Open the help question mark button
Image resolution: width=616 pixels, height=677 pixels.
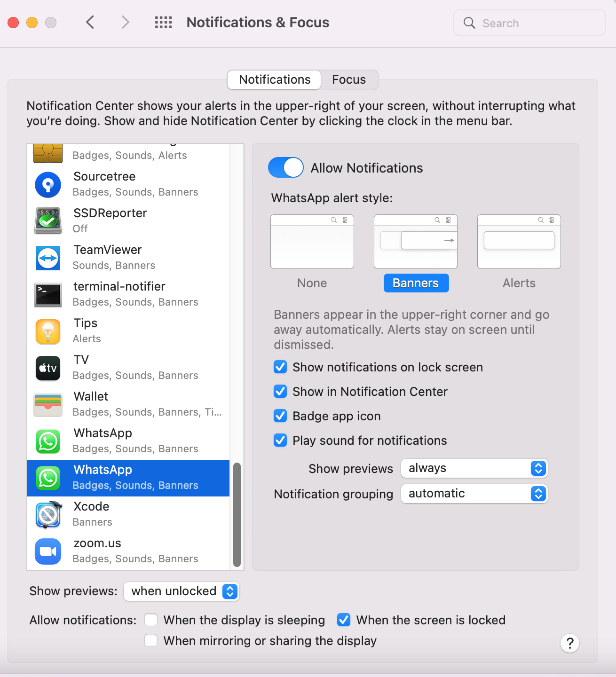pos(570,643)
